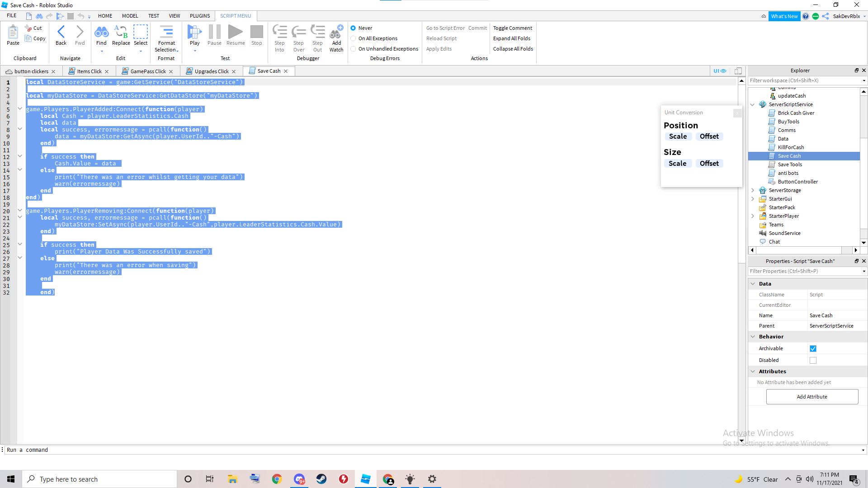Image resolution: width=868 pixels, height=488 pixels.
Task: Click the share icon next to username
Action: [x=826, y=16]
